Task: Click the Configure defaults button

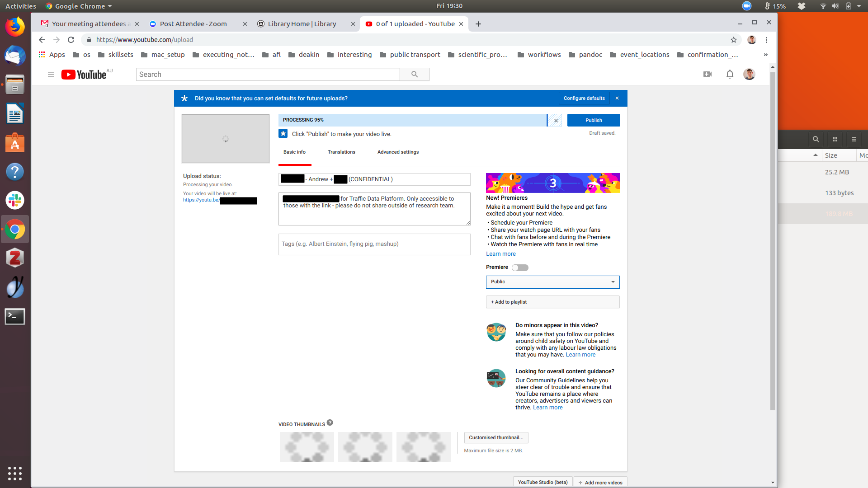Action: click(584, 98)
